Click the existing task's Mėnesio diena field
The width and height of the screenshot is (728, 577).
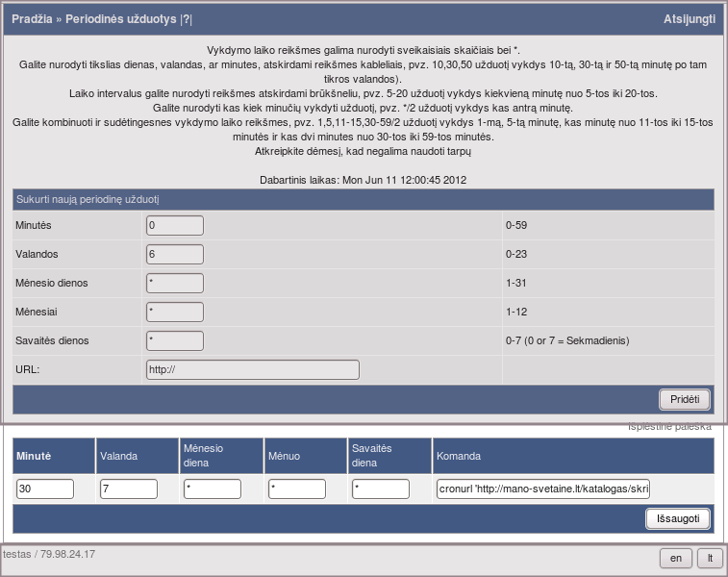[213, 489]
